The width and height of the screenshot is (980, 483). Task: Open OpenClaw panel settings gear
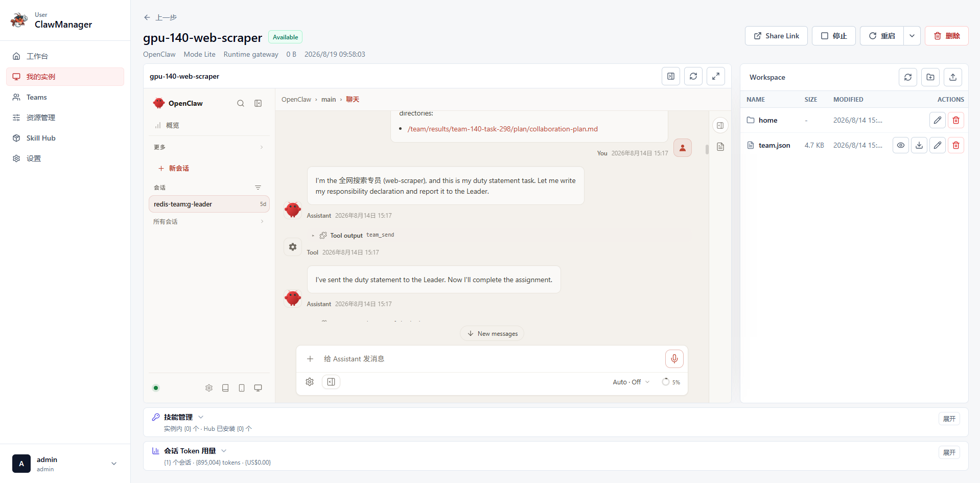tap(209, 388)
